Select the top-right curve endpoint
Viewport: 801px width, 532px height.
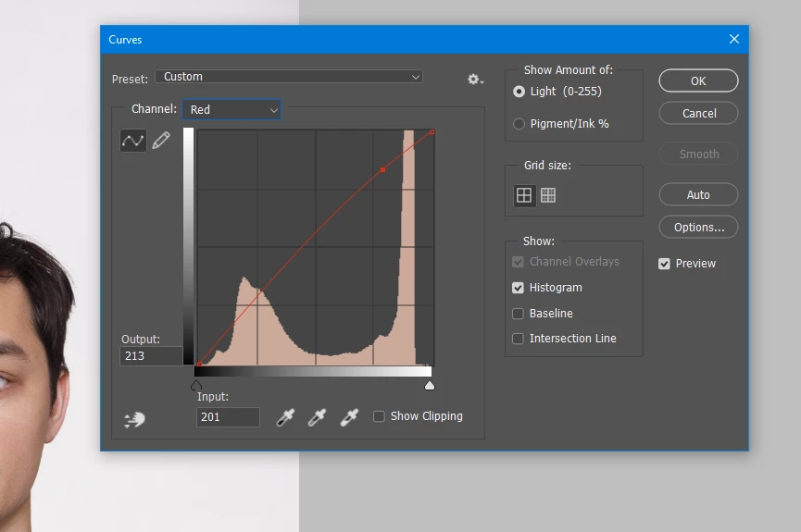432,132
